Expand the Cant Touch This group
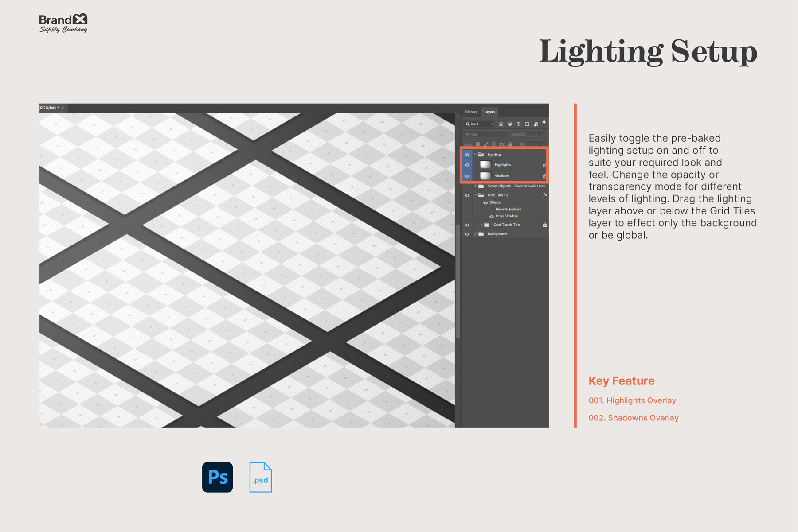Screen dimensions: 798x532 click(481, 225)
